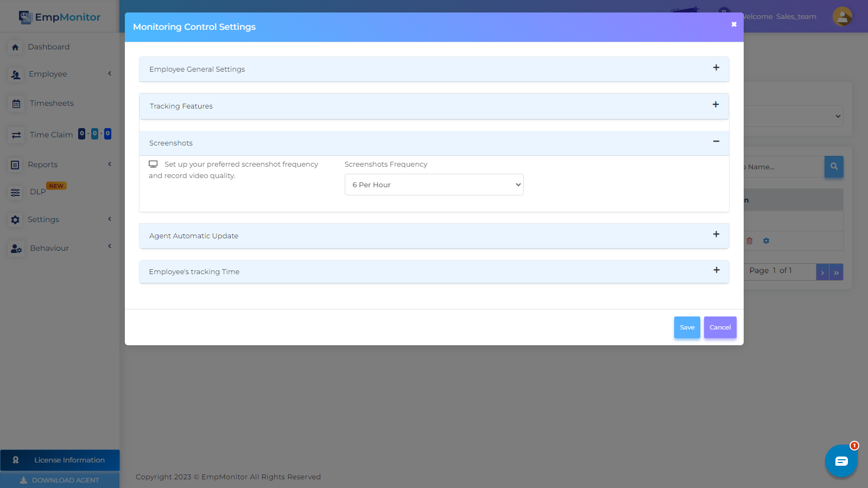The image size is (868, 488).
Task: Click the download agent arrow icon
Action: click(23, 480)
